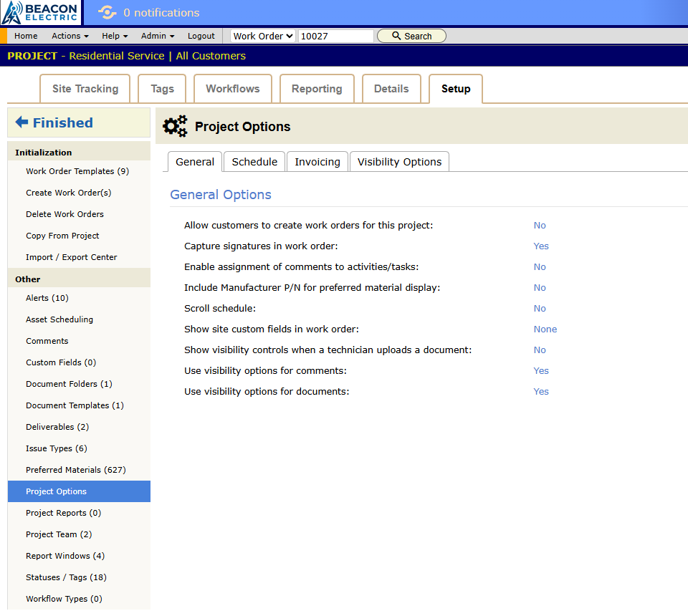Screen dimensions: 688x616
Task: Click No value for Manufacturer P/N display
Action: pos(540,288)
